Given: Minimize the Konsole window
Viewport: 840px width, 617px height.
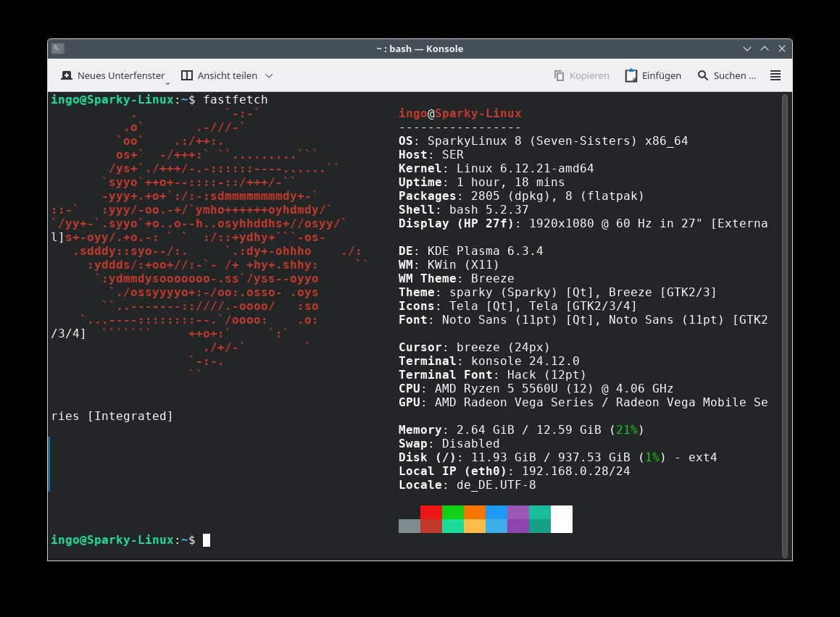Looking at the screenshot, I should point(747,49).
